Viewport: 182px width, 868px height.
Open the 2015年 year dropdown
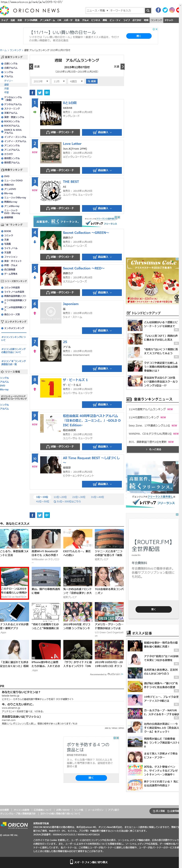tap(41, 81)
